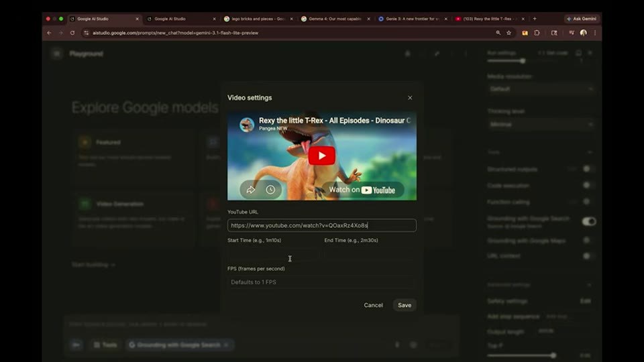Viewport: 644px width, 362px height.
Task: Click the Chrome media control icon
Action: click(x=572, y=33)
